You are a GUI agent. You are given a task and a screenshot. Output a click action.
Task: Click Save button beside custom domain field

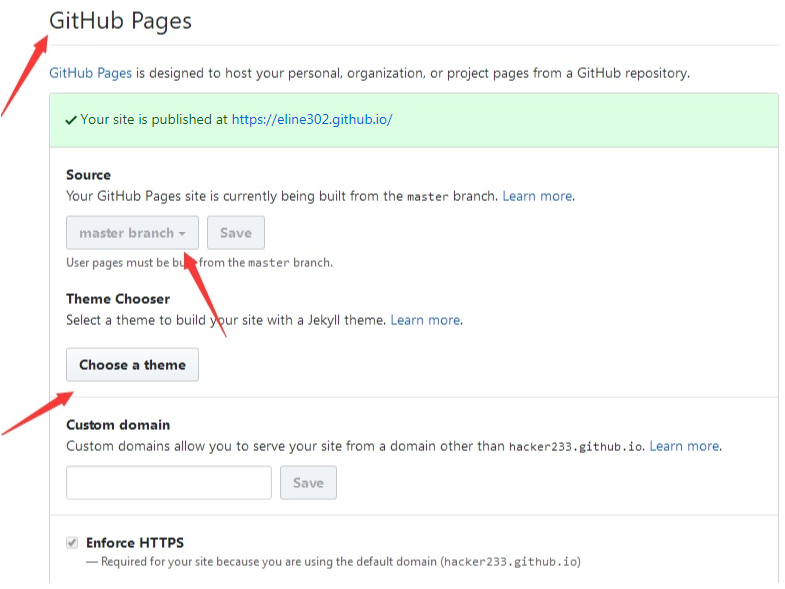click(x=308, y=483)
